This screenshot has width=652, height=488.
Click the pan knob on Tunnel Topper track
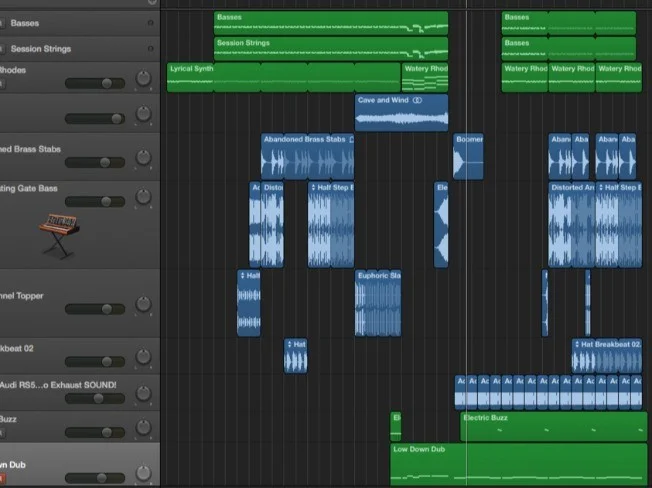(x=143, y=303)
